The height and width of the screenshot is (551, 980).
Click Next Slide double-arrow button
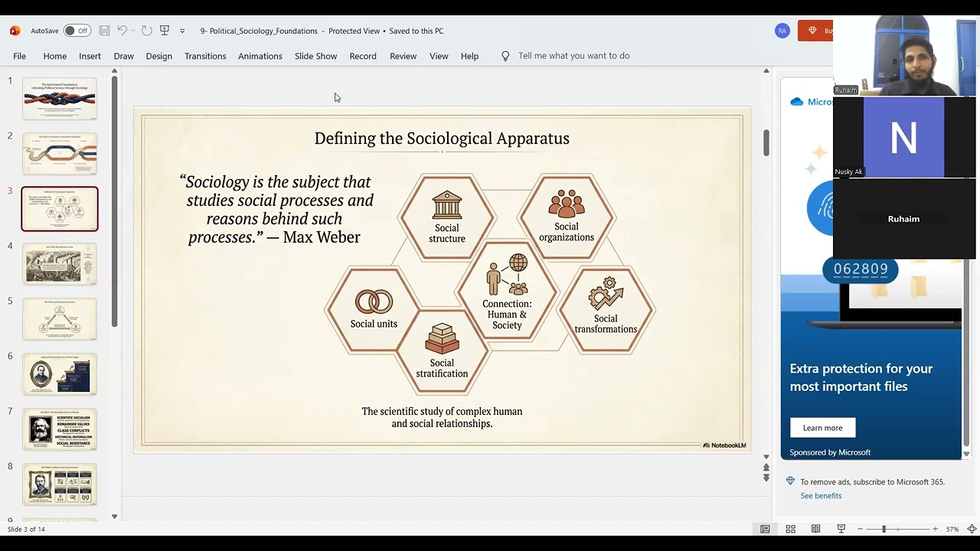[x=766, y=478]
